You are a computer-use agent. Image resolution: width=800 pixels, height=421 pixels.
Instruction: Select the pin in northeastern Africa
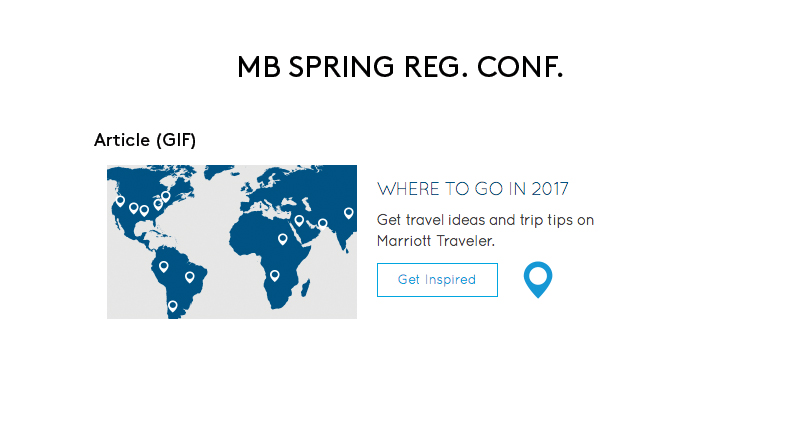tap(282, 238)
